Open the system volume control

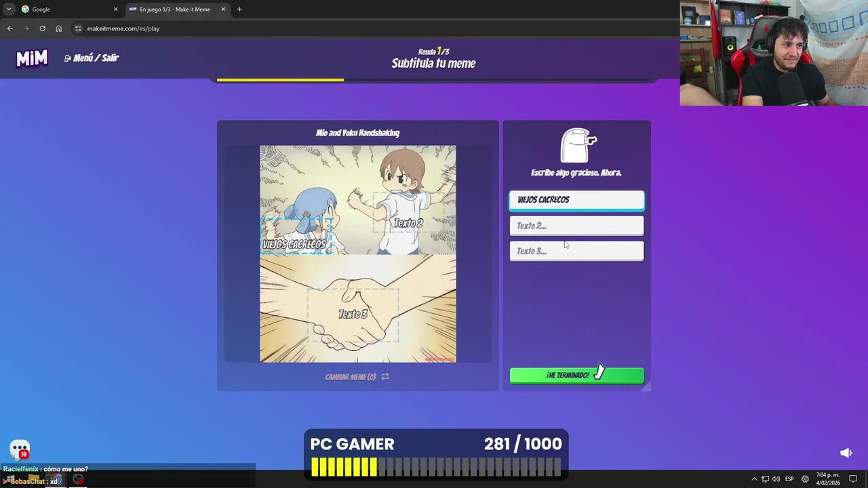pyautogui.click(x=776, y=479)
